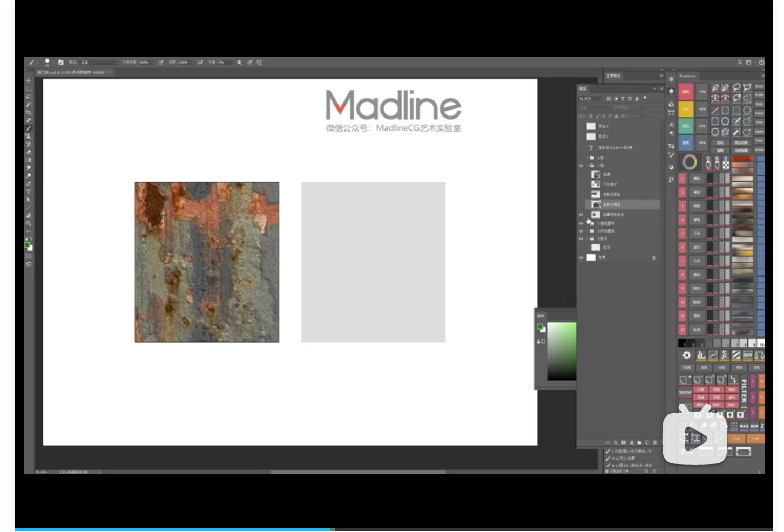Toggle pressure for opacity in options bar
Screen dimensions: 784x532
[x=160, y=63]
